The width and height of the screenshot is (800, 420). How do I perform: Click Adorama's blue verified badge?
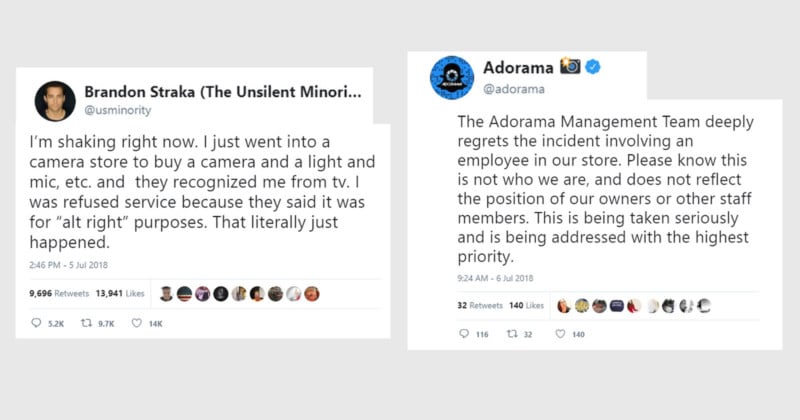click(593, 67)
